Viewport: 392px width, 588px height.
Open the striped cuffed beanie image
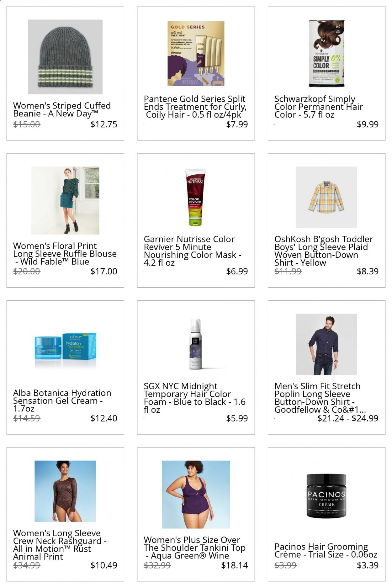[x=65, y=57]
